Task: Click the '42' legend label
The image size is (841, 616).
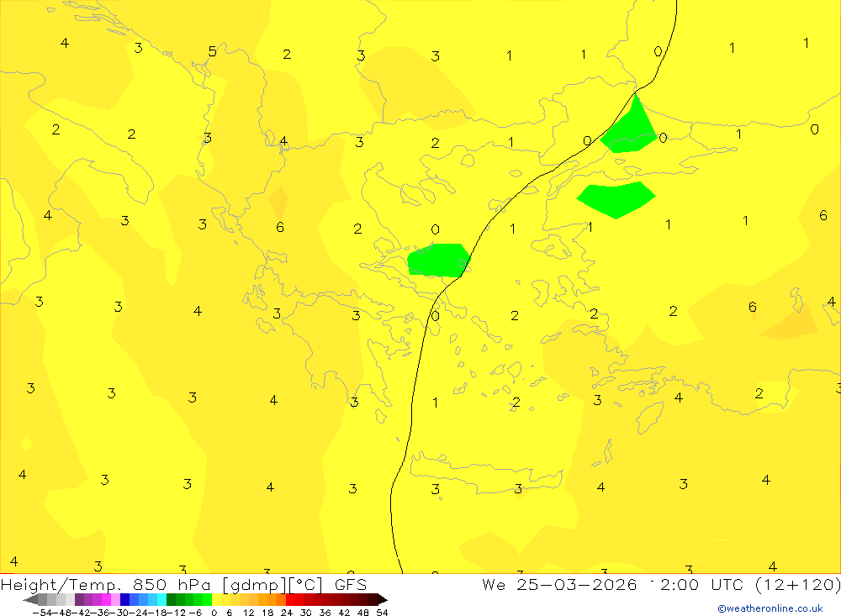Action: coord(344,613)
